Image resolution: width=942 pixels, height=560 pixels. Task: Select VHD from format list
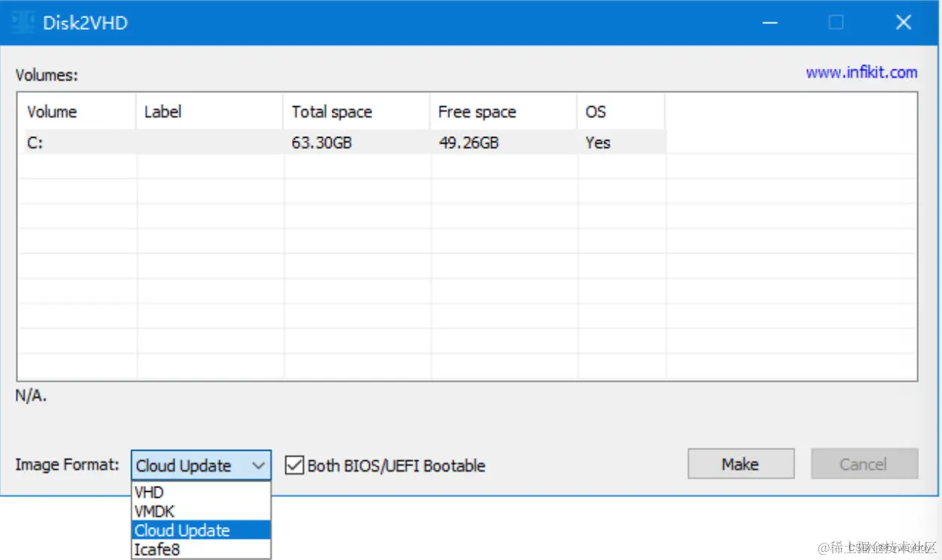click(201, 493)
